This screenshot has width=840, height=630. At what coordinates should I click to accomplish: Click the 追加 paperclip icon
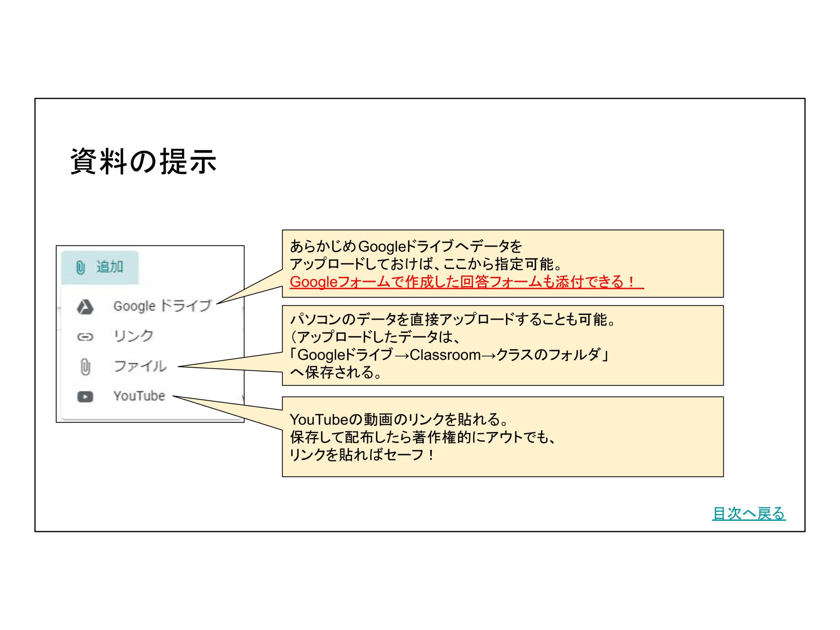80,267
